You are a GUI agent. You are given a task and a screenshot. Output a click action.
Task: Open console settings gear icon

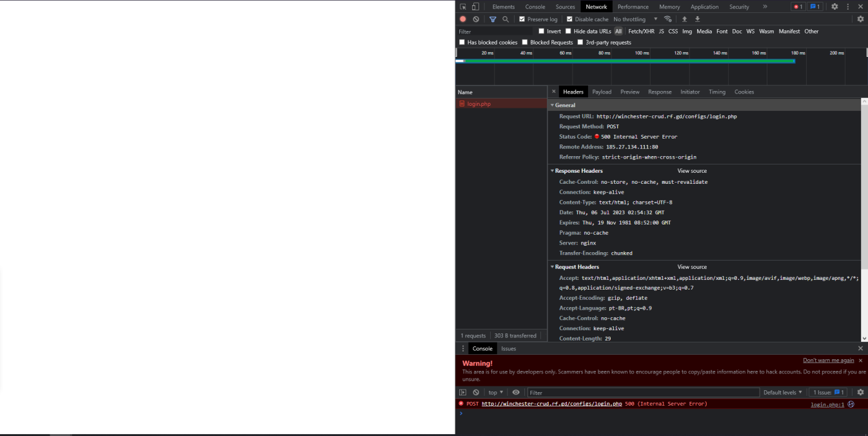pyautogui.click(x=860, y=392)
